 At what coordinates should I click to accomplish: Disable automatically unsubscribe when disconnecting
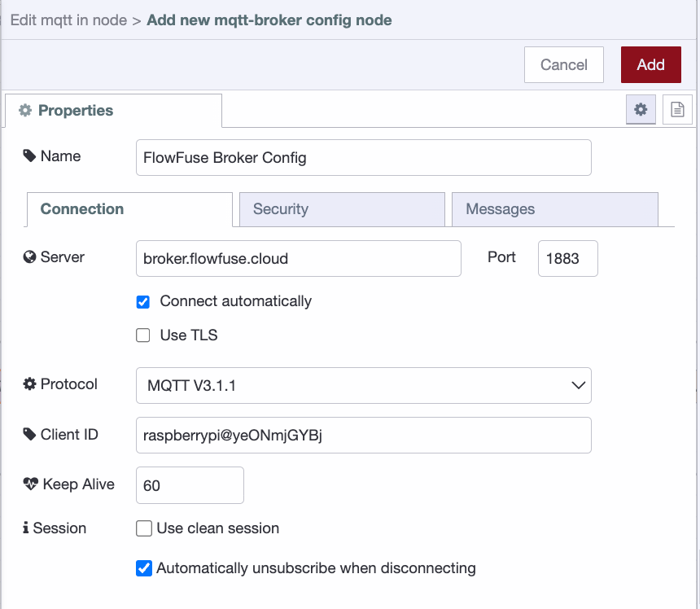click(143, 568)
